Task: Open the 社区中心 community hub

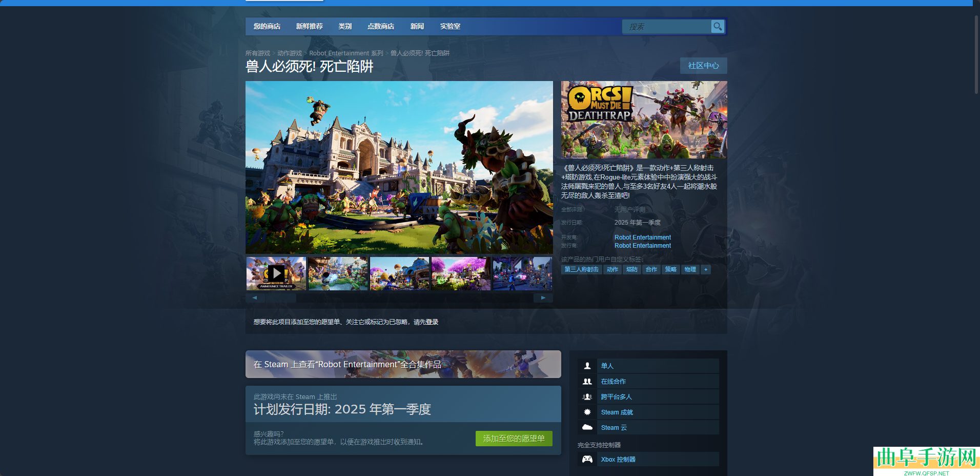Action: point(704,66)
